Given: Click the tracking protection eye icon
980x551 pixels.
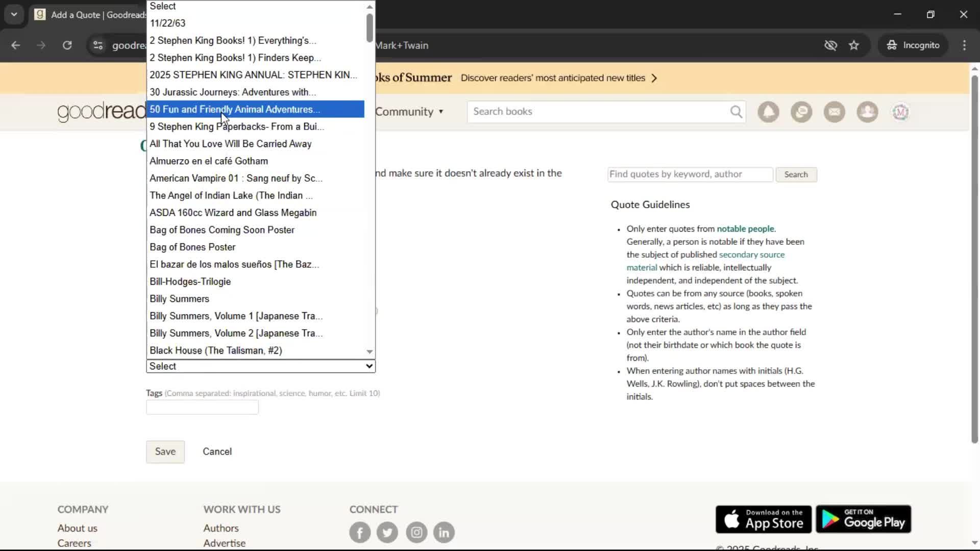Looking at the screenshot, I should point(830,45).
